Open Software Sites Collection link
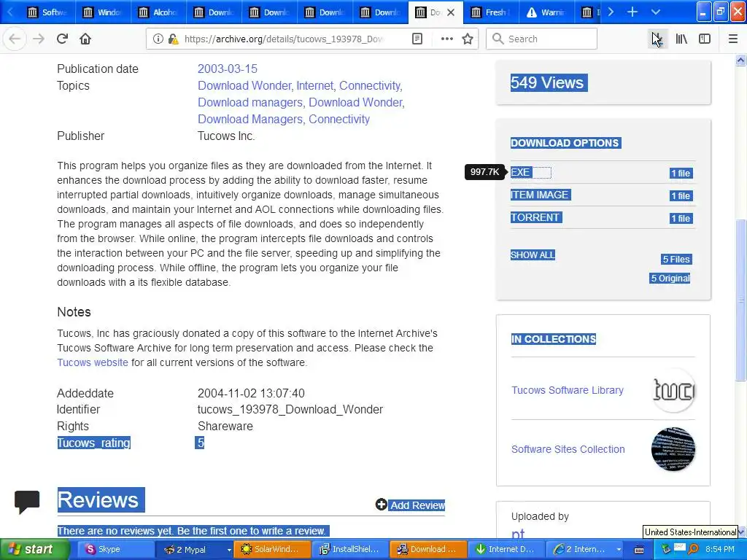The width and height of the screenshot is (747, 560). 568,449
